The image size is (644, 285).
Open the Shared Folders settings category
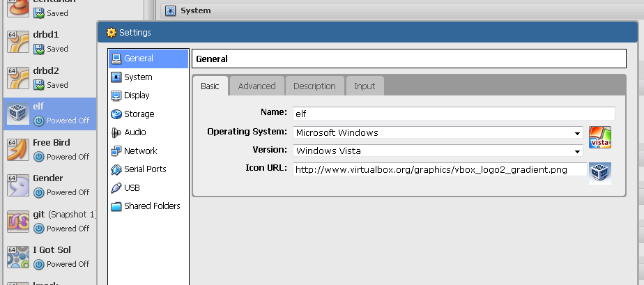point(148,206)
